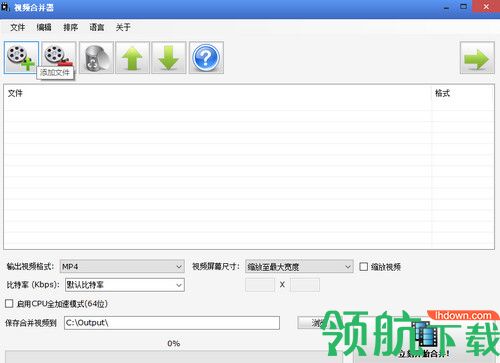Image resolution: width=500 pixels, height=363 pixels.
Task: Click the Remove File film reel icon
Action: pos(59,57)
